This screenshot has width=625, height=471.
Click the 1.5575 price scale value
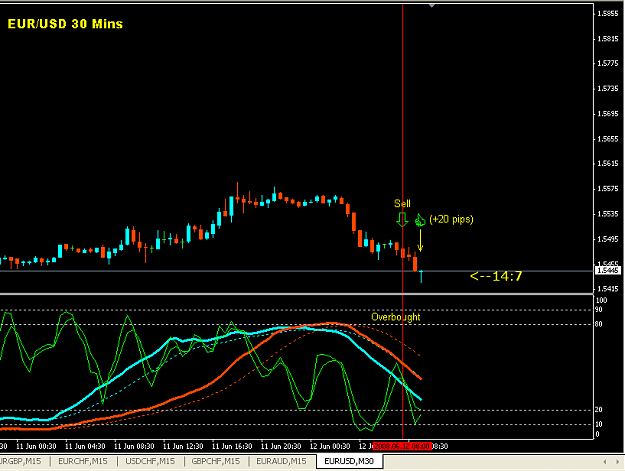pos(608,188)
